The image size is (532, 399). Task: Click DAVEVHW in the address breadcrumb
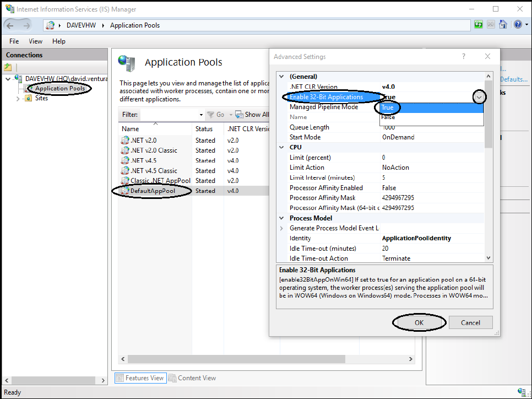pyautogui.click(x=81, y=25)
